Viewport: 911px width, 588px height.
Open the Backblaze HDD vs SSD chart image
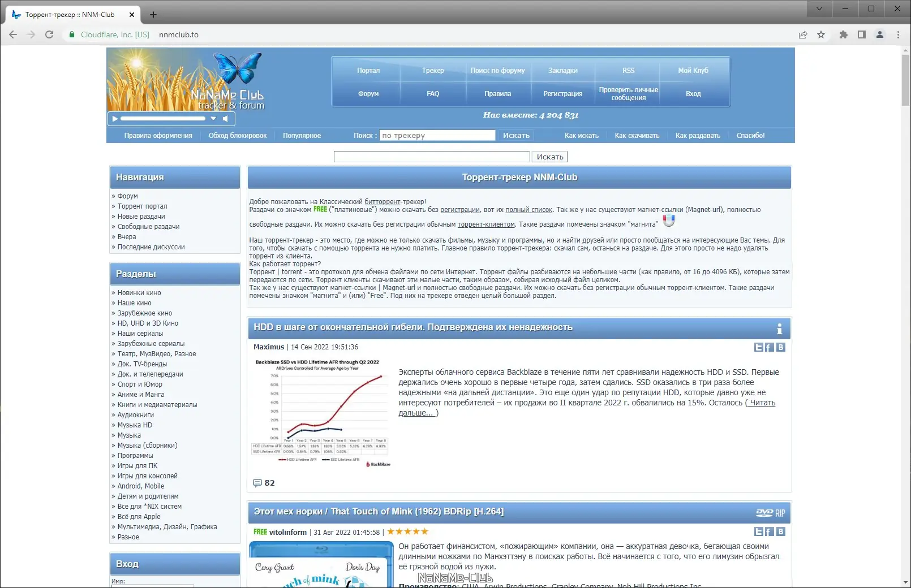321,414
